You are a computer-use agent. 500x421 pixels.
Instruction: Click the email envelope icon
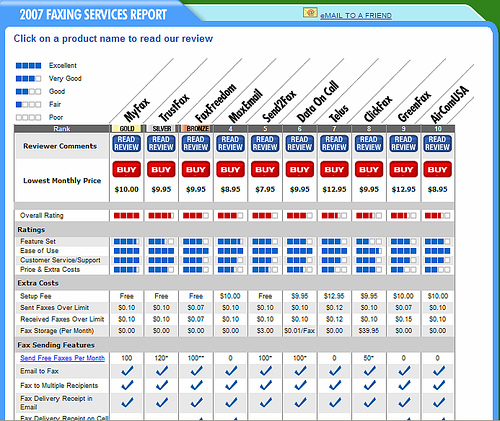(x=310, y=13)
